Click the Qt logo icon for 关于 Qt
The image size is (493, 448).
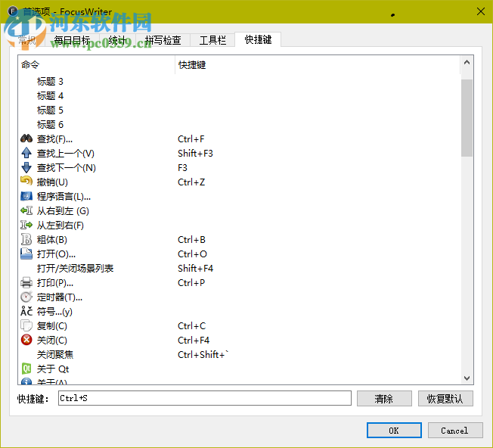point(26,369)
